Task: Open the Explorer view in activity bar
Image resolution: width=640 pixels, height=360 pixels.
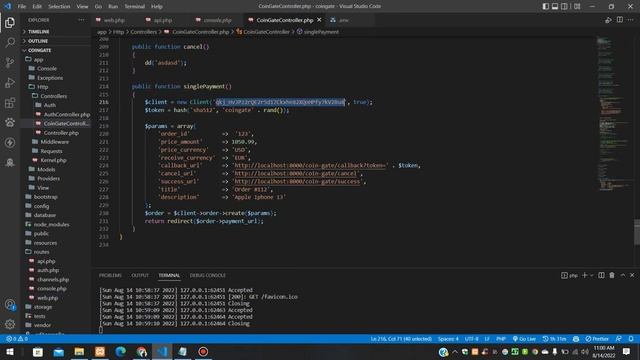Action: [x=10, y=22]
